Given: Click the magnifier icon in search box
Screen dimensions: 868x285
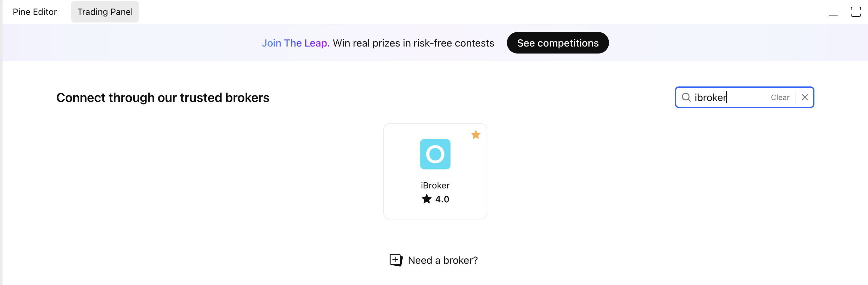Looking at the screenshot, I should (x=686, y=97).
